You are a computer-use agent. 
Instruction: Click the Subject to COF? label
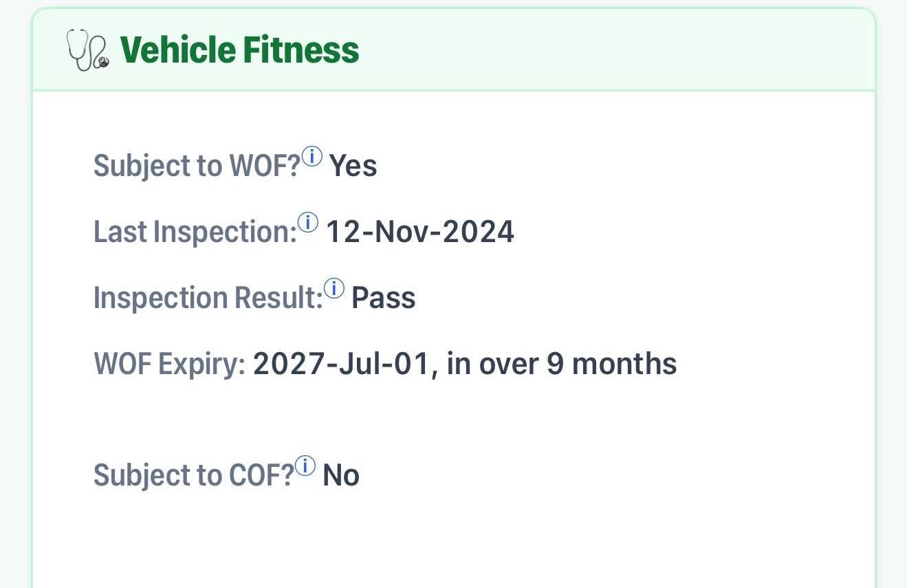click(194, 475)
